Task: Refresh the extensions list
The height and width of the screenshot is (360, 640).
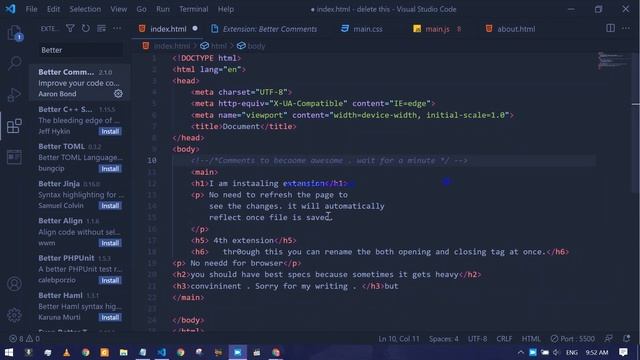Action: (x=86, y=29)
